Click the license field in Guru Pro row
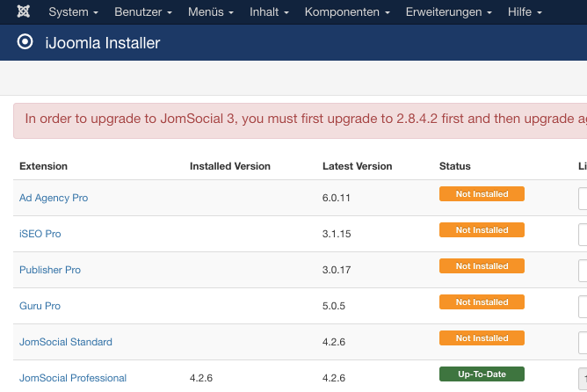 click(x=583, y=306)
